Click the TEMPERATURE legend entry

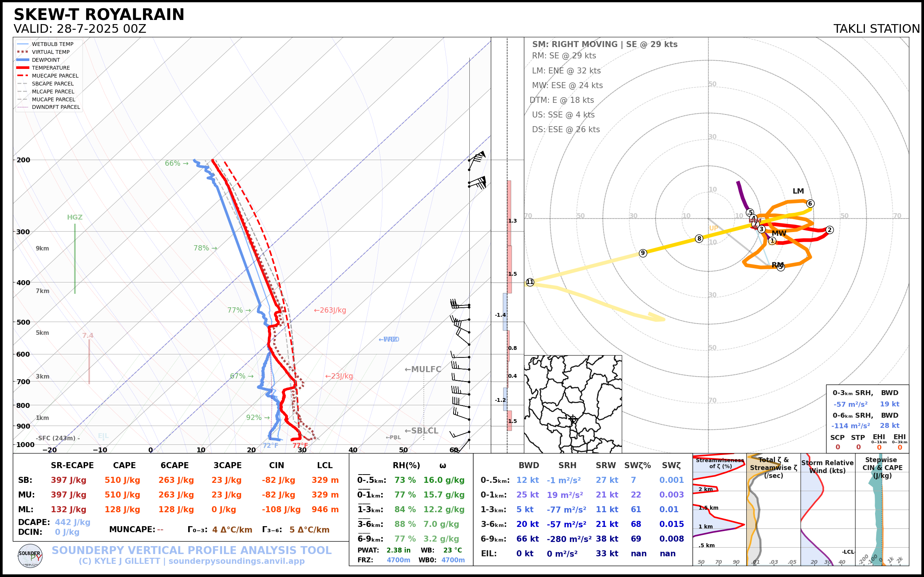(51, 68)
